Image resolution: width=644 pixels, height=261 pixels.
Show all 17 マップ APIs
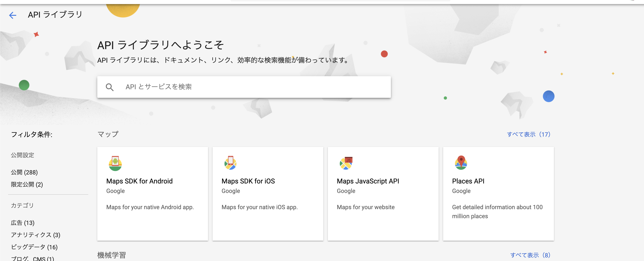pyautogui.click(x=528, y=134)
